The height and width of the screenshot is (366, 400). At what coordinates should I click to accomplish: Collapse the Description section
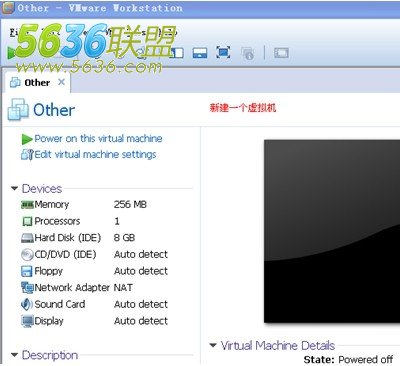pyautogui.click(x=14, y=355)
